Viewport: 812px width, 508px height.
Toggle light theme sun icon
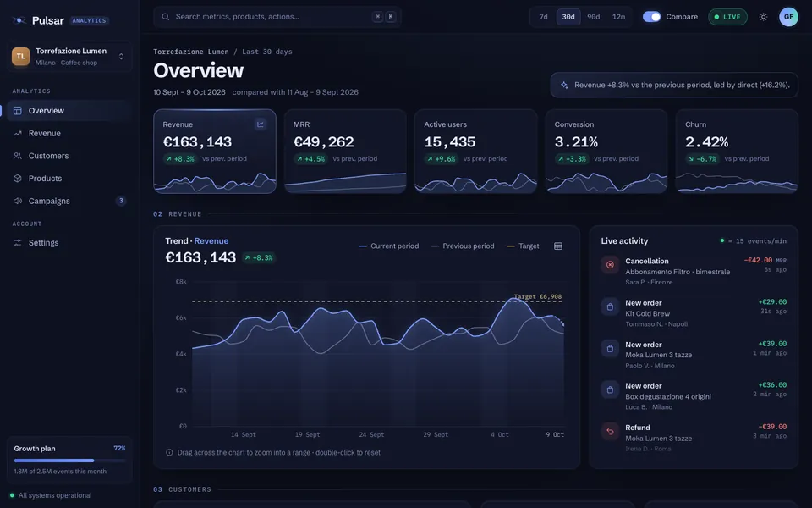(763, 17)
